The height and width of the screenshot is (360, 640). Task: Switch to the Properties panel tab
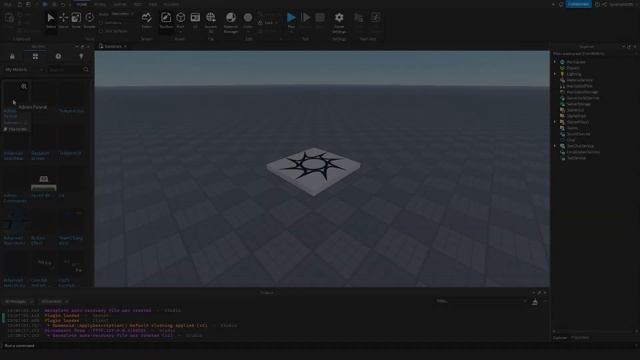tap(580, 338)
